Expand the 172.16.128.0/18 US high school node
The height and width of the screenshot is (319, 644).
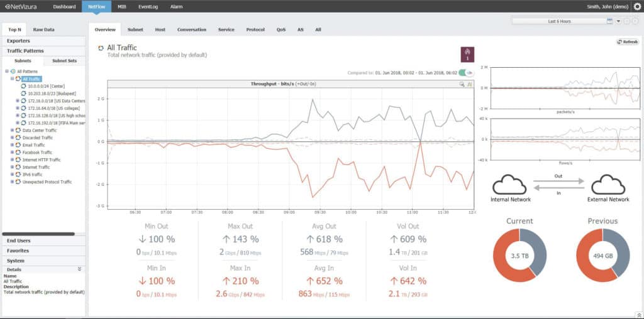18,116
